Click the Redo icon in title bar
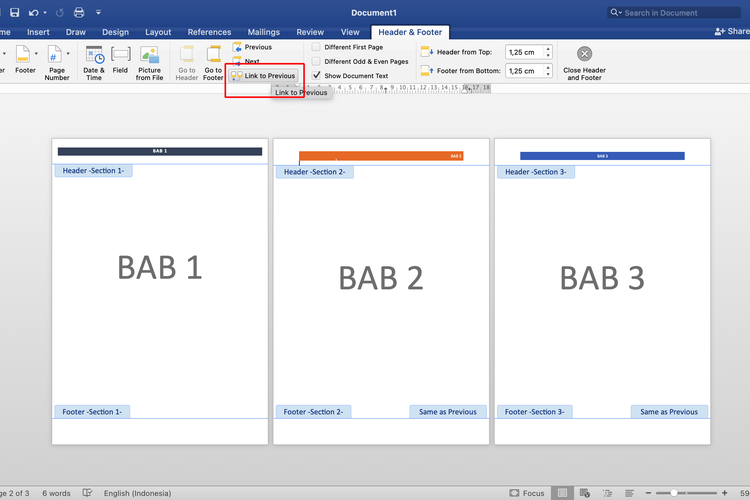This screenshot has width=750, height=500. point(60,12)
